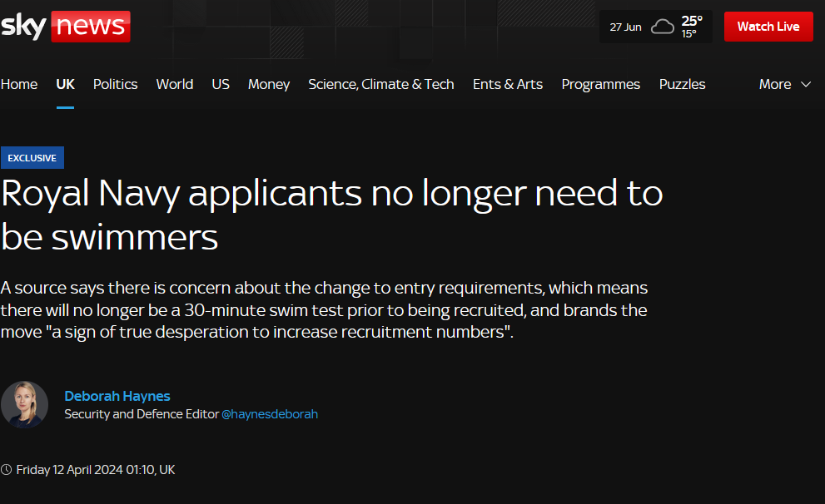Click the clock icon beside the publish date
Image resolution: width=825 pixels, height=504 pixels.
coord(7,469)
